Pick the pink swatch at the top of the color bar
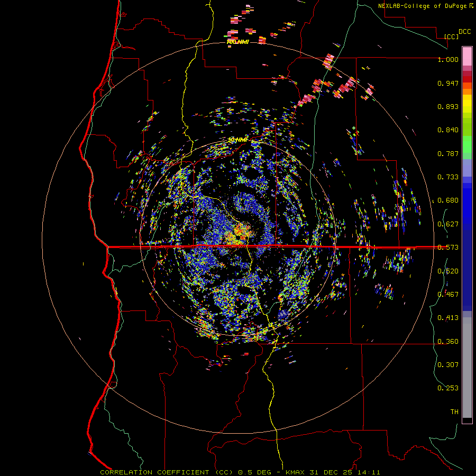This screenshot has width=476, height=476. coord(467,56)
